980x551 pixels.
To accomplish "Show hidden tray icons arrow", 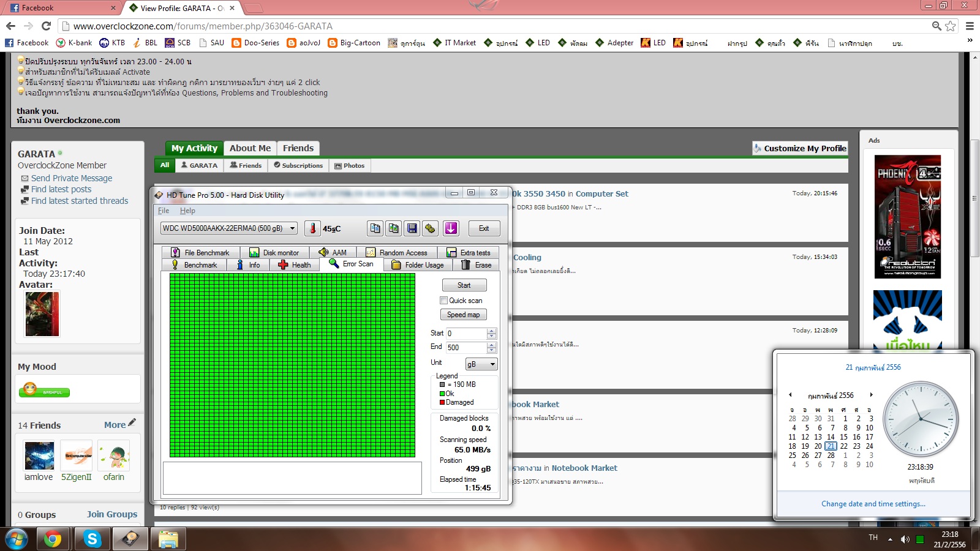I will (x=889, y=539).
